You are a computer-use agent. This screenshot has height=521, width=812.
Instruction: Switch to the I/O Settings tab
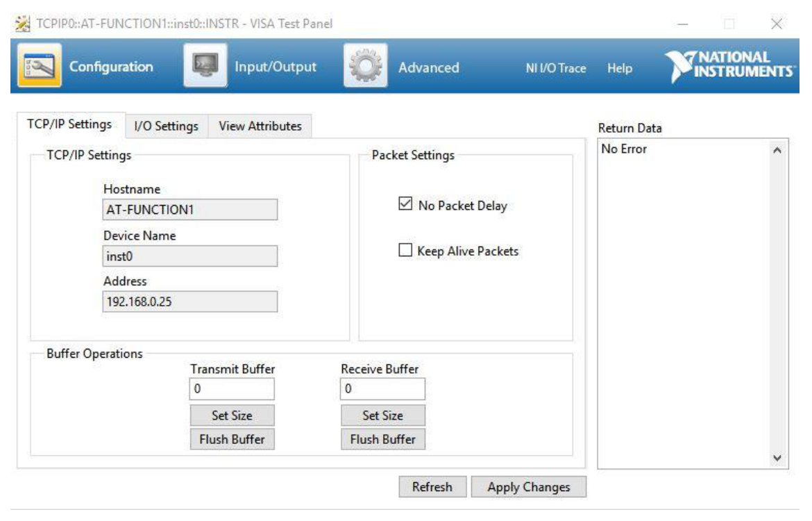pos(167,126)
